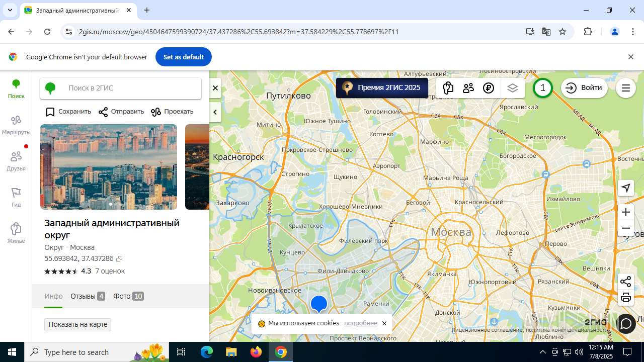644x362 pixels.
Task: Click the ruble map tool icon
Action: tap(489, 88)
